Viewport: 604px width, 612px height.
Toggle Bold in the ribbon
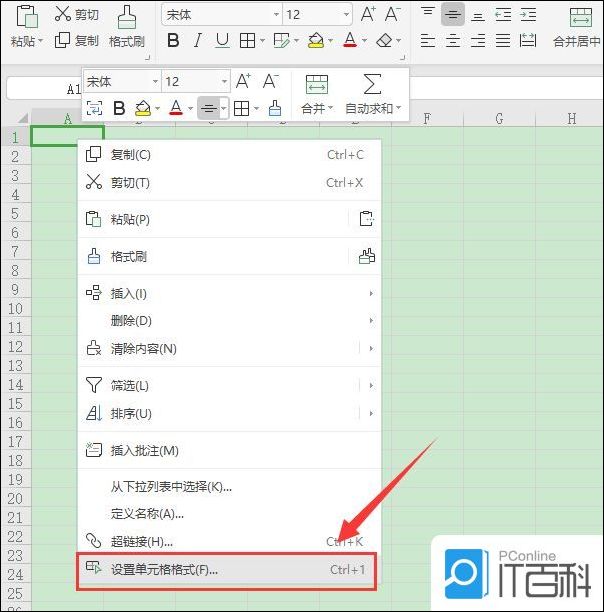point(173,40)
